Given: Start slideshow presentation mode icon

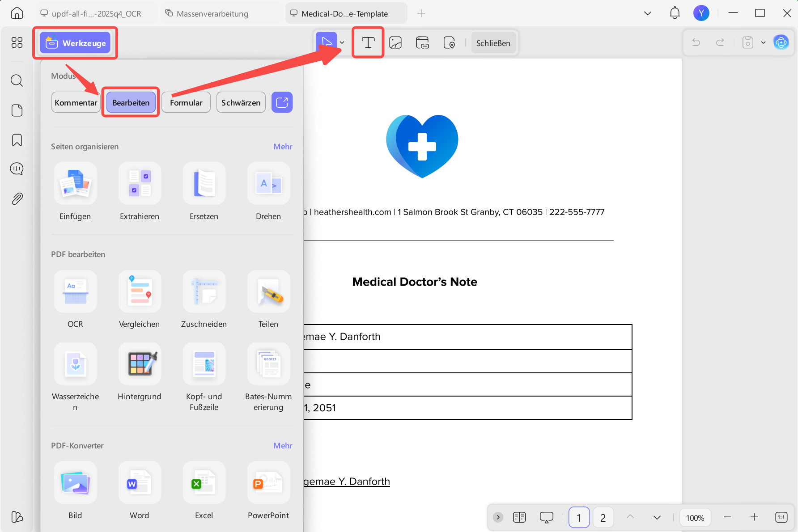Looking at the screenshot, I should pos(546,517).
